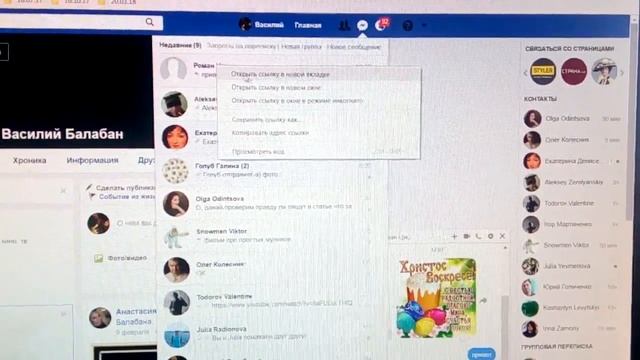Add people plus icon in chat window
Screen dimensions: 640x360
point(454,236)
